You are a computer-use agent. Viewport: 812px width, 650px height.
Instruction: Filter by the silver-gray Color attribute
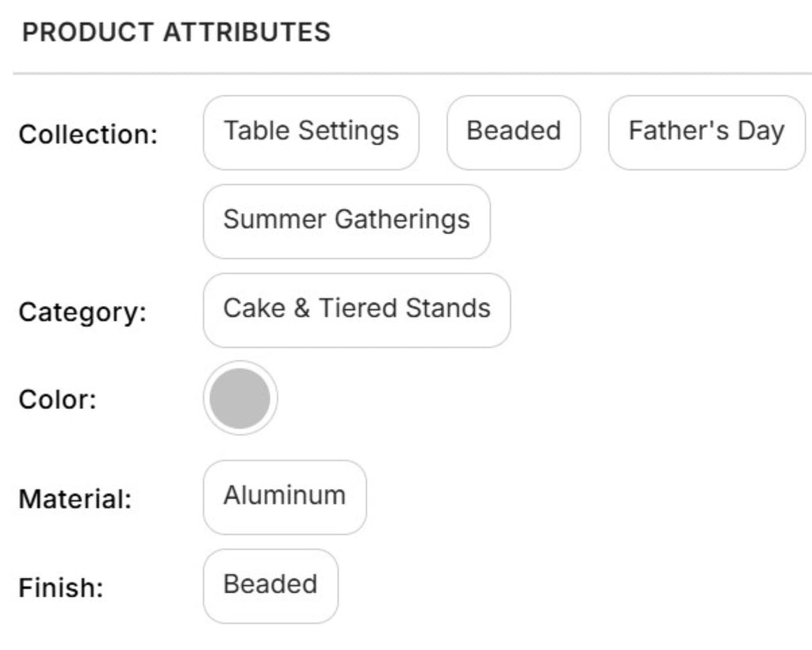(x=240, y=398)
